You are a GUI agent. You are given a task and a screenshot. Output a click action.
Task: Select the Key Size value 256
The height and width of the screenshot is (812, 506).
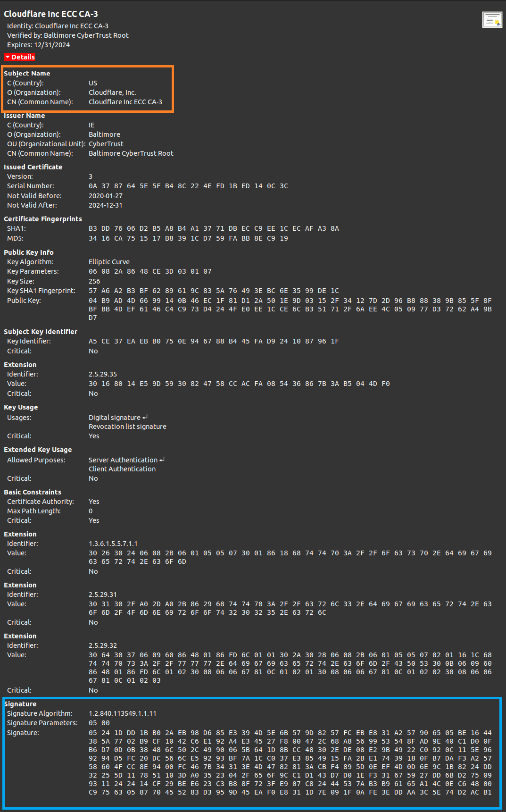click(x=94, y=281)
